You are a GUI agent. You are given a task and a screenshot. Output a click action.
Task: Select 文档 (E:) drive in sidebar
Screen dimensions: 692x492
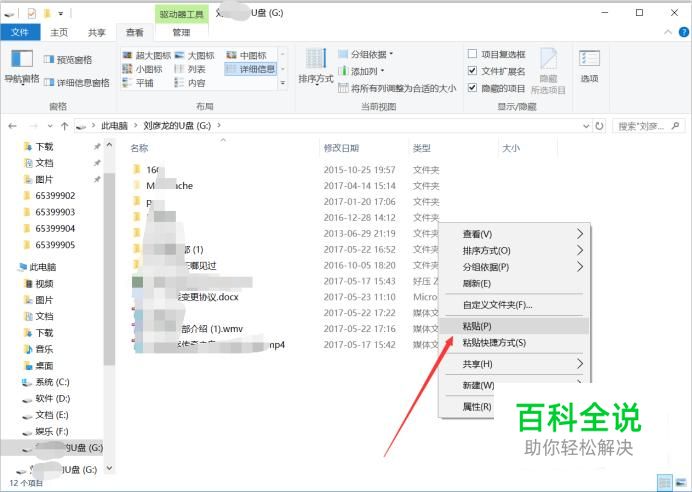(x=46, y=415)
